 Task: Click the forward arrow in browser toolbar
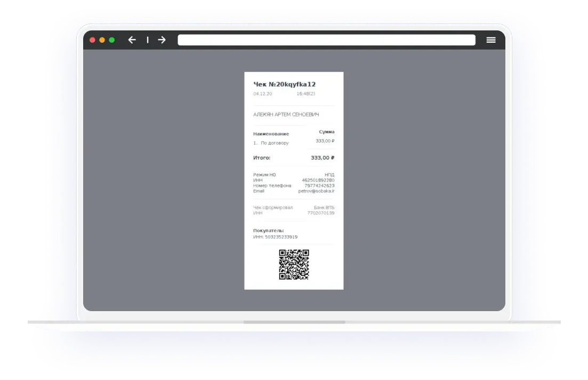point(162,40)
